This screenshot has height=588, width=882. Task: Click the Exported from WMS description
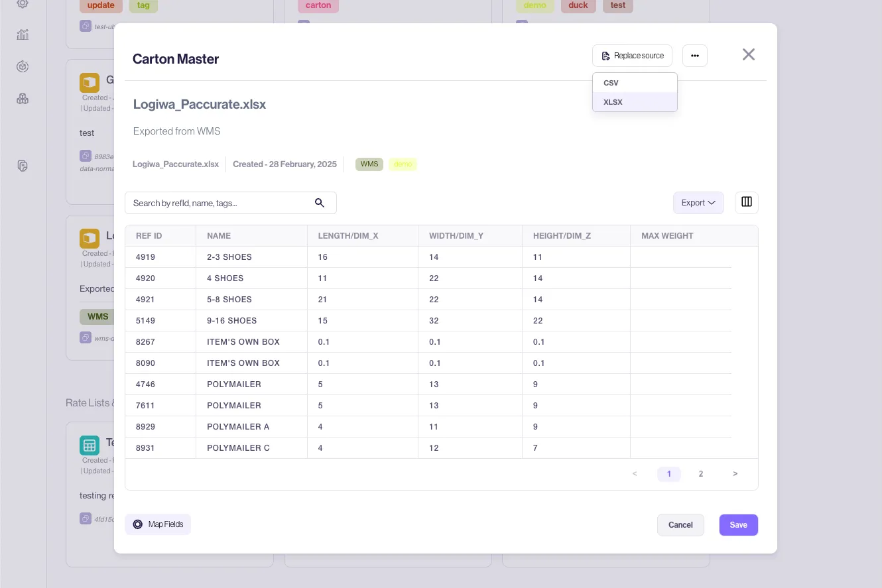[x=176, y=131]
